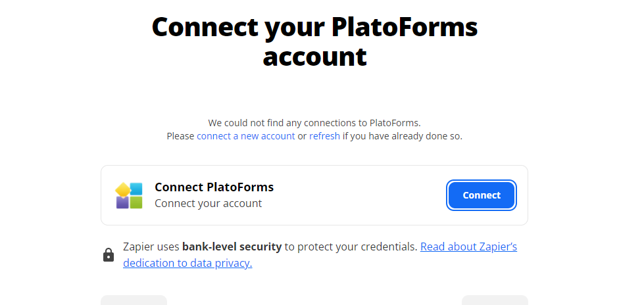The width and height of the screenshot is (644, 305).
Task: Click the "to protect your credentials" text
Action: 351,247
